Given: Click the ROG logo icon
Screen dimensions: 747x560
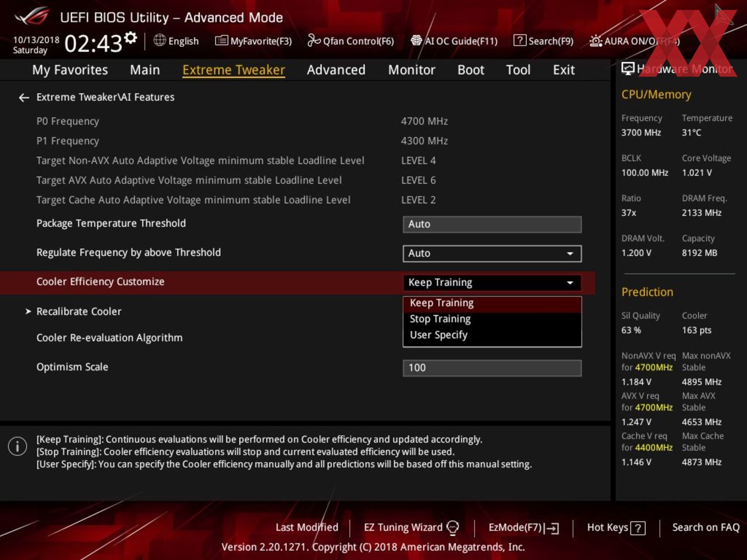Looking at the screenshot, I should pyautogui.click(x=32, y=16).
